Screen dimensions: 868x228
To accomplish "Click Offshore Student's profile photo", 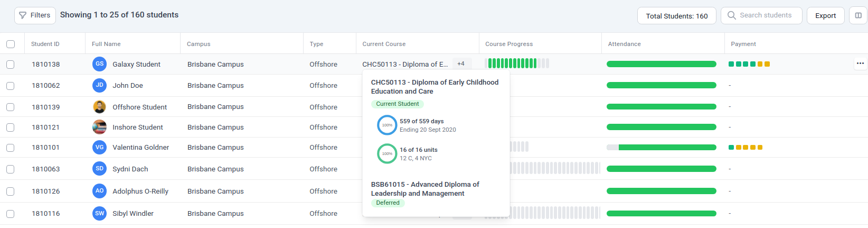I will [x=99, y=107].
